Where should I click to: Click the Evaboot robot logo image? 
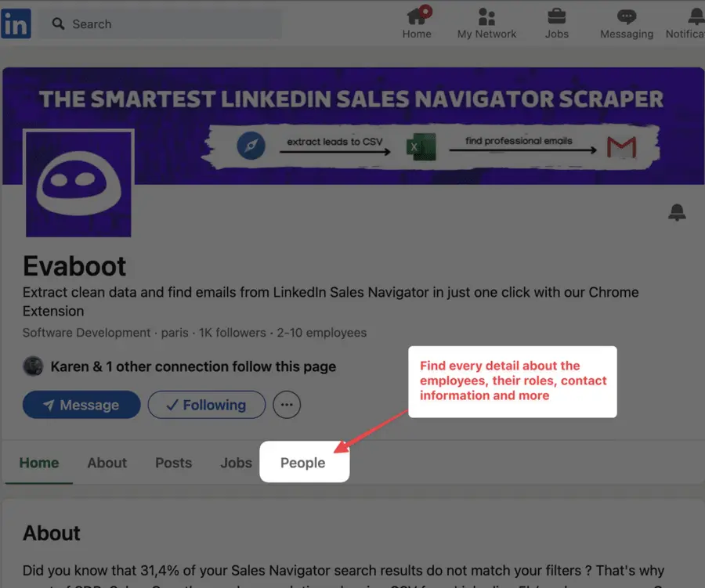point(78,184)
